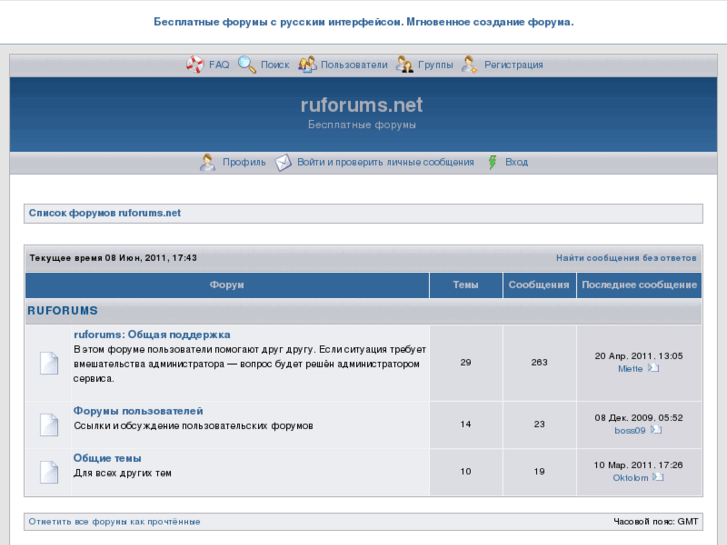Viewport: 727px width, 545px height.
Task: Click the Последнее сообщение column header
Action: pyautogui.click(x=639, y=285)
